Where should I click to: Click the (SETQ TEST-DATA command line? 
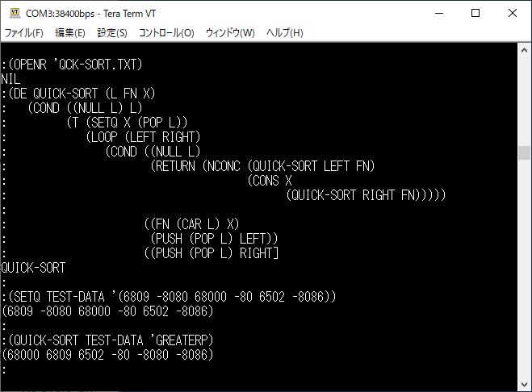(172, 297)
